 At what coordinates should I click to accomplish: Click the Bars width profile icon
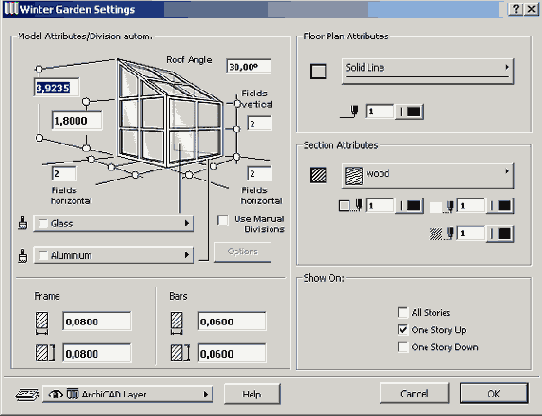tap(177, 323)
